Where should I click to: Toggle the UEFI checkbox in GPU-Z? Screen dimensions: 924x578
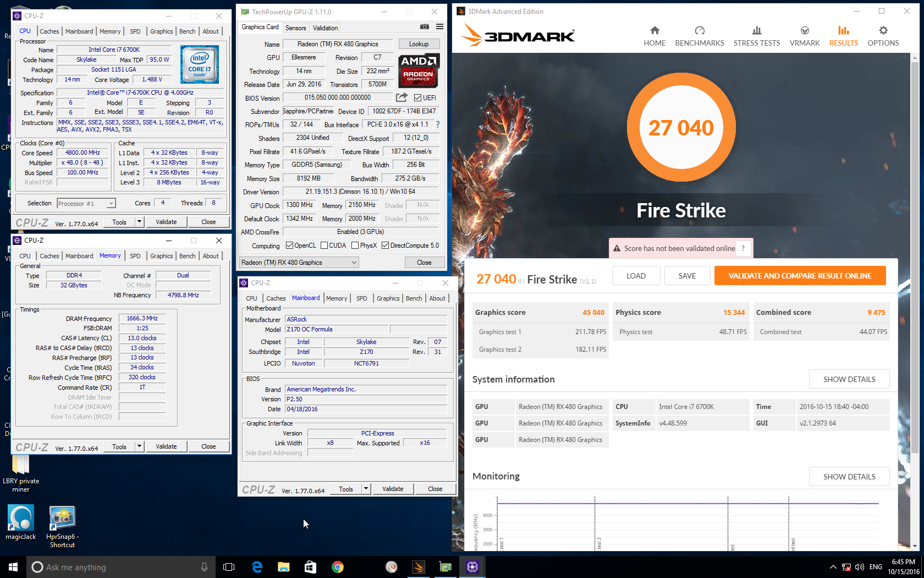click(418, 98)
